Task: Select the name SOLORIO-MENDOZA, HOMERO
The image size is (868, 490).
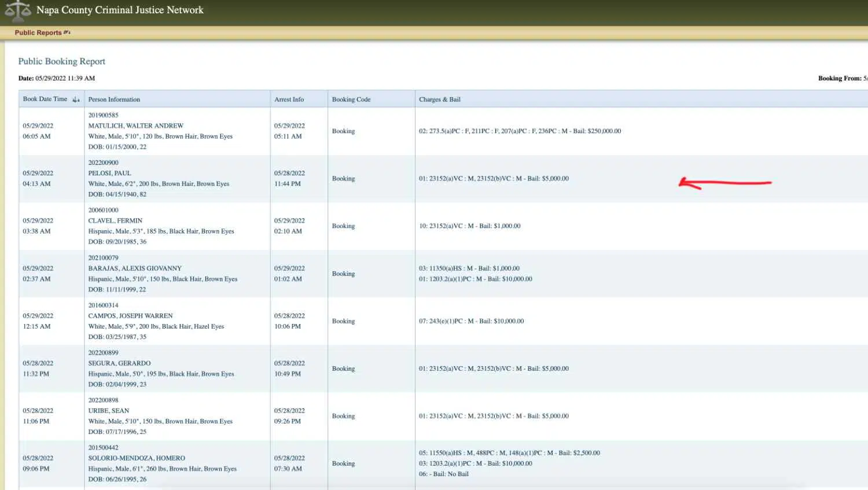Action: point(137,458)
